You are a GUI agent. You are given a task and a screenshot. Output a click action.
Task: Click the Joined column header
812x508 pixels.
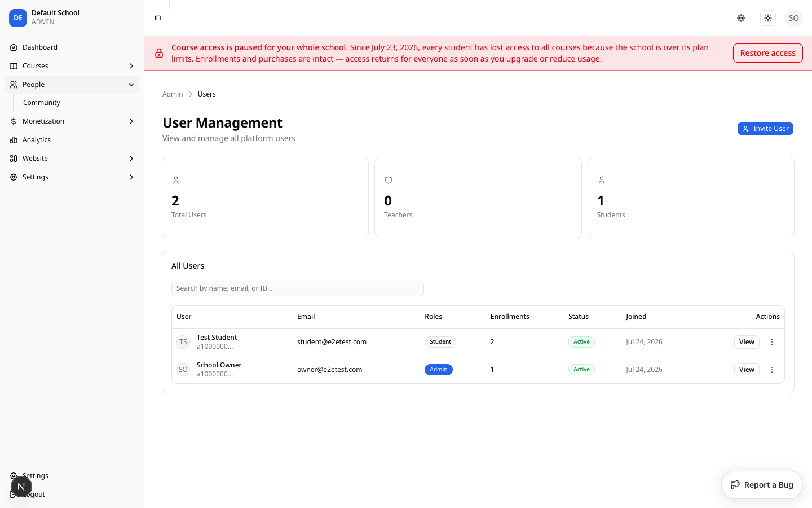[x=636, y=317]
